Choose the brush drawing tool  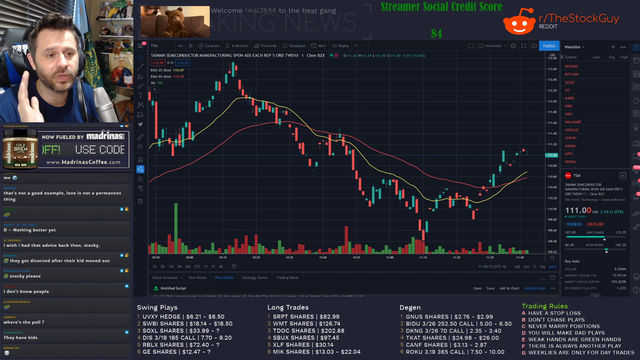click(x=140, y=86)
